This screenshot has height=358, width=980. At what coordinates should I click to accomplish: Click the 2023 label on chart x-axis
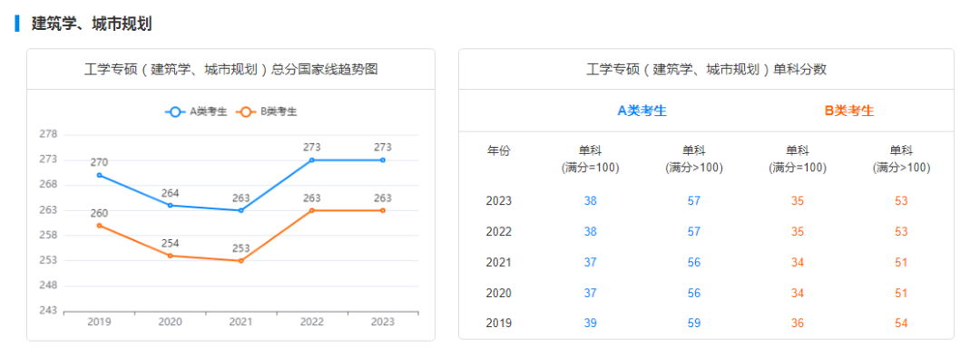tap(383, 322)
